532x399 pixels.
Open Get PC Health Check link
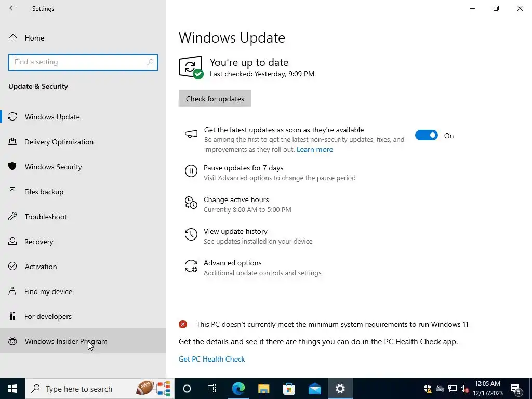[x=212, y=359]
